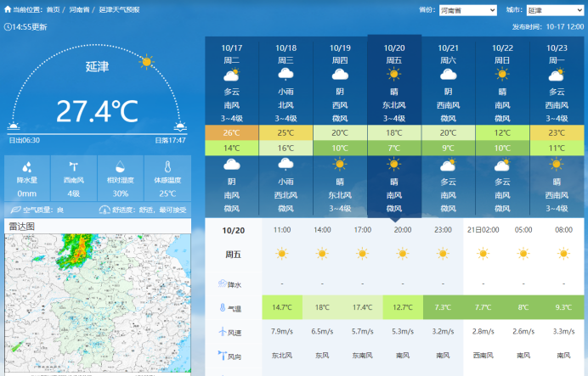This screenshot has width=588, height=376.
Task: Click the comfort level gauge icon
Action: tap(104, 209)
